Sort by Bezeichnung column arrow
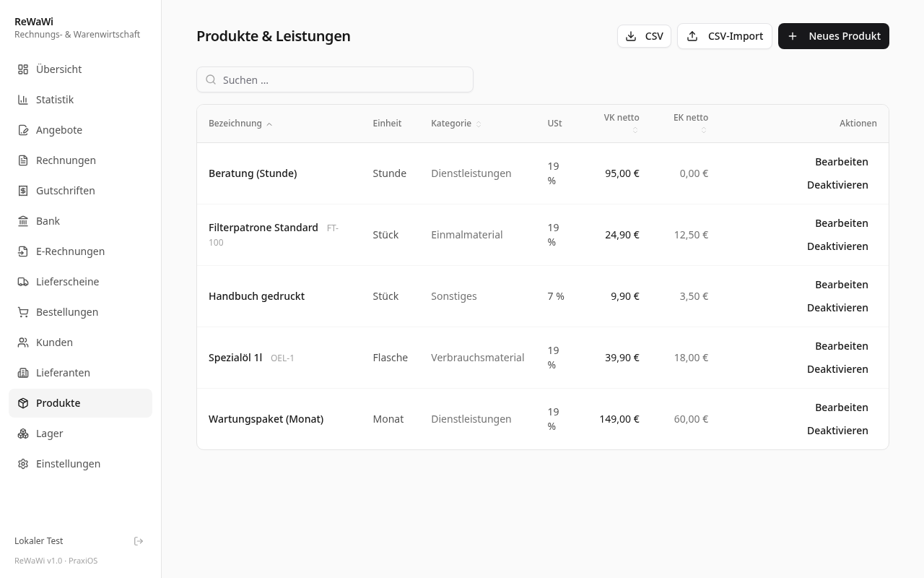Viewport: 924px width, 578px height. 269,124
